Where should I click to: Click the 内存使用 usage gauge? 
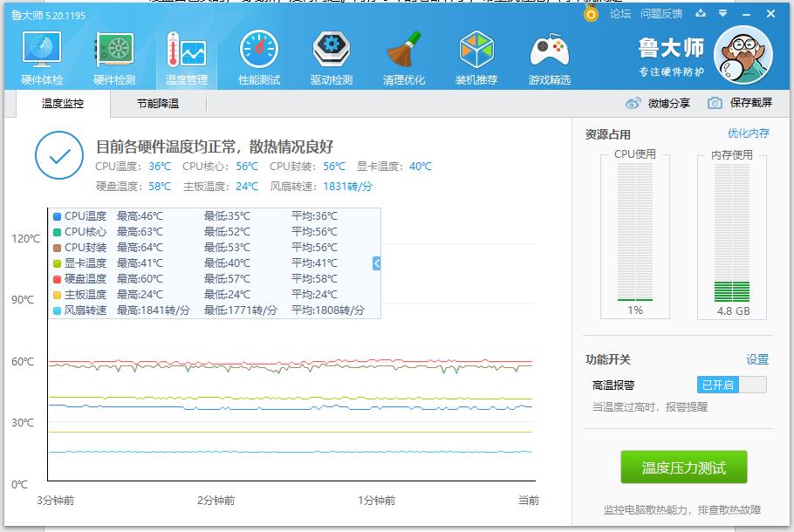click(x=733, y=235)
